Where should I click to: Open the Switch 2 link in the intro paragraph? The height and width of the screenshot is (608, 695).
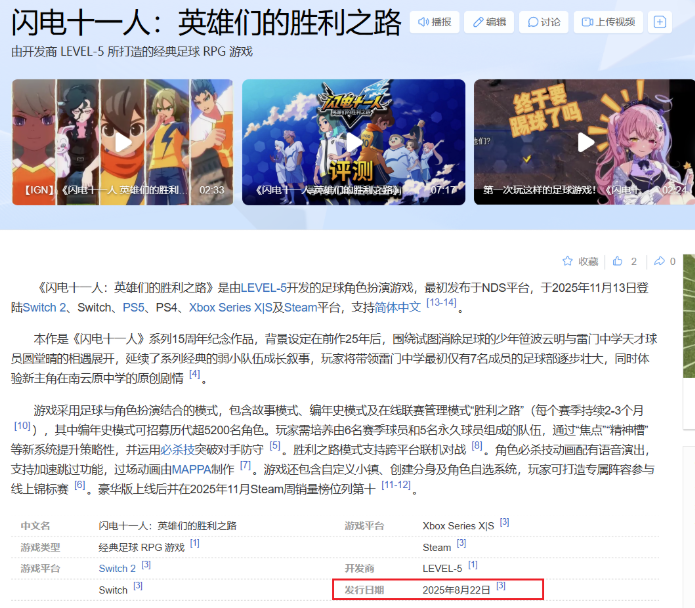[44, 308]
